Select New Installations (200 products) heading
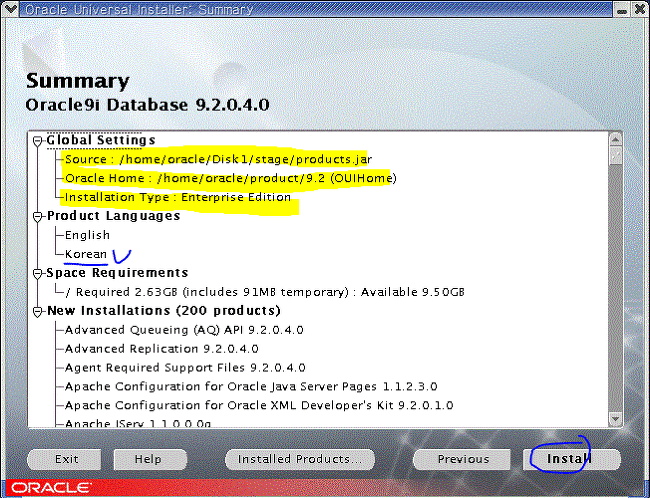This screenshot has width=650, height=498. [x=164, y=311]
